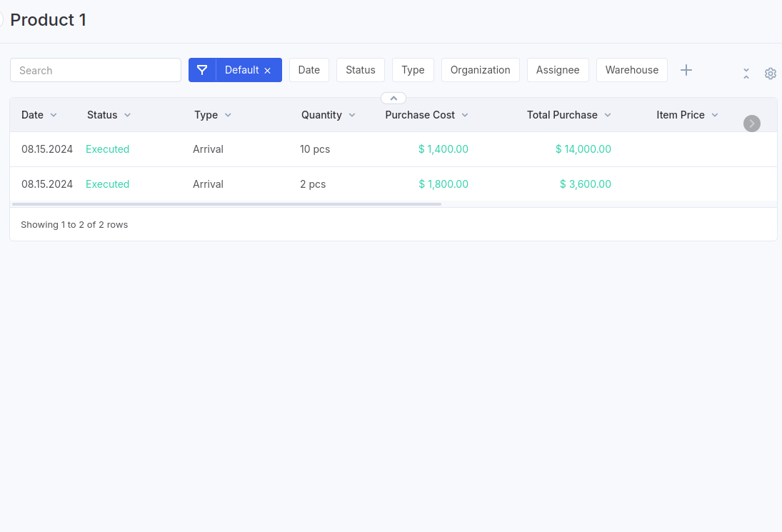Open the Organization filter
The width and height of the screenshot is (782, 532).
[481, 70]
